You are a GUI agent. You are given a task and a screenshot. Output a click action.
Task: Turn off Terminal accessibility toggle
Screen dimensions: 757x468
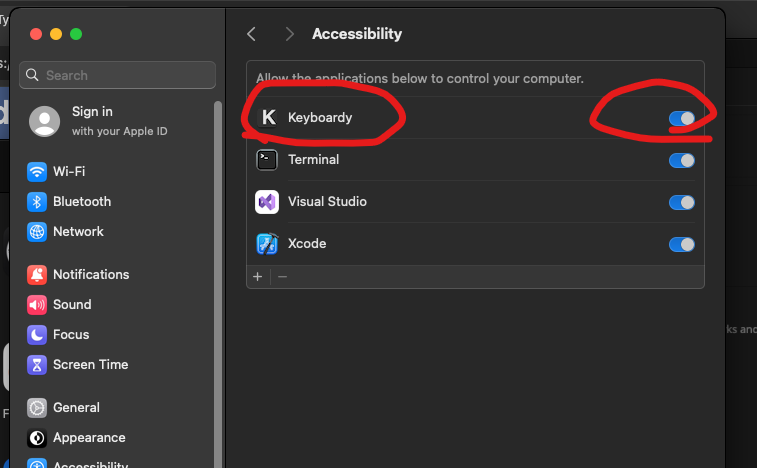click(682, 160)
